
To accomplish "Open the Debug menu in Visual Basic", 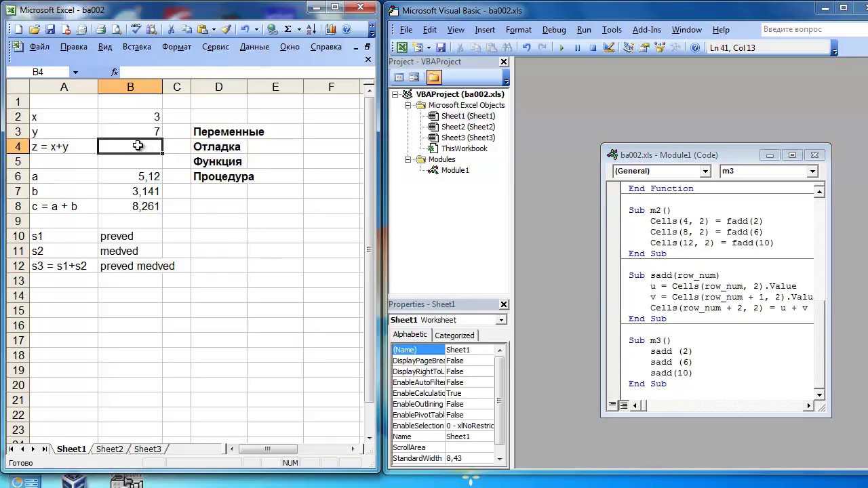I will tap(554, 30).
